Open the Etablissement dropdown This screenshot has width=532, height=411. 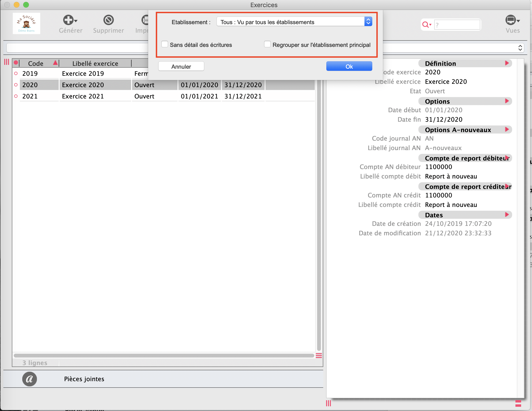click(294, 22)
